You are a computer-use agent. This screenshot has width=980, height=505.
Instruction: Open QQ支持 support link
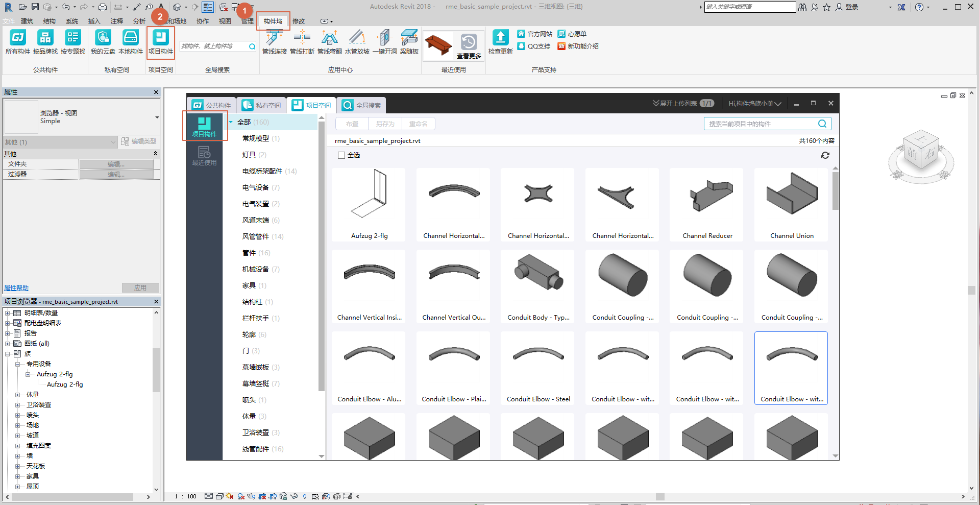click(533, 46)
